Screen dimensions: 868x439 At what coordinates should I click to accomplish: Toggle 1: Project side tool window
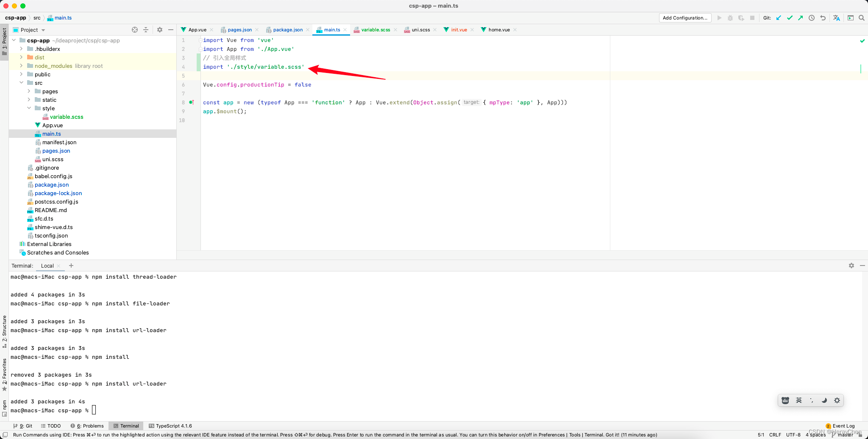4,42
